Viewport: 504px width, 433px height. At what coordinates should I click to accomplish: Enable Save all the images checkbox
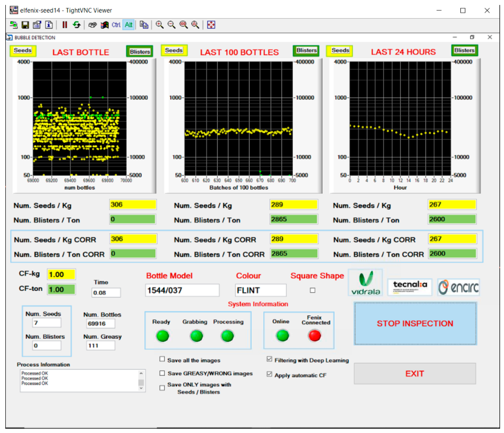pos(162,359)
